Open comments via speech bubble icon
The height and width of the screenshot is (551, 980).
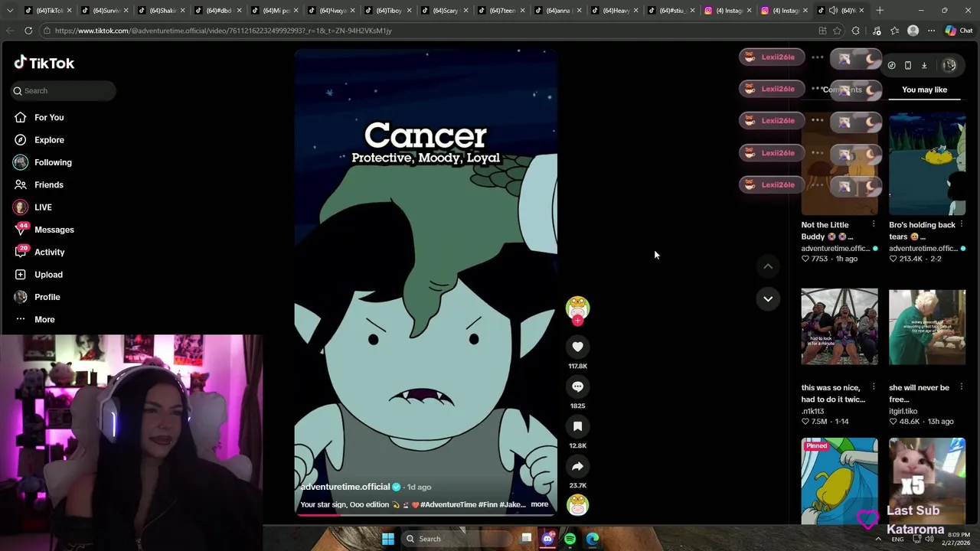577,386
